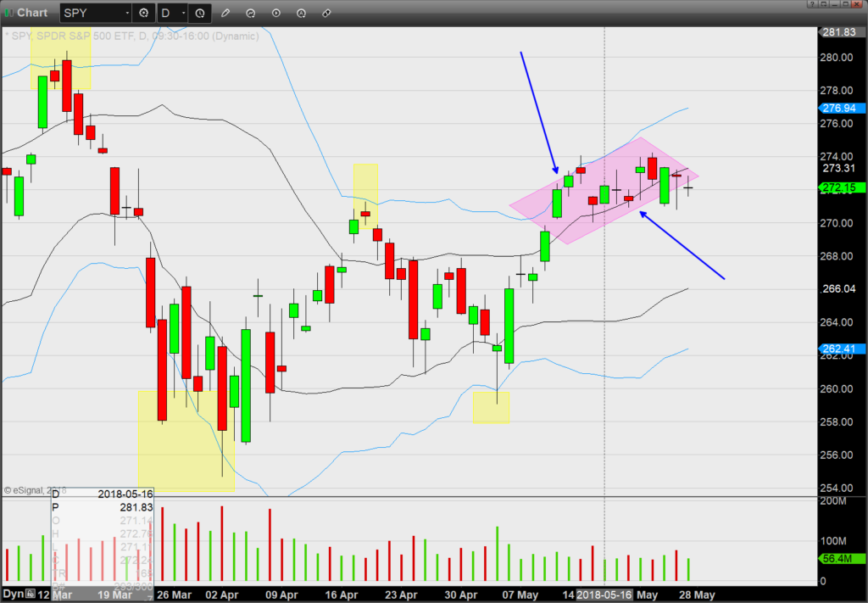Click the 281.83 price in cursor data box
The height and width of the screenshot is (603, 868).
pyautogui.click(x=136, y=507)
